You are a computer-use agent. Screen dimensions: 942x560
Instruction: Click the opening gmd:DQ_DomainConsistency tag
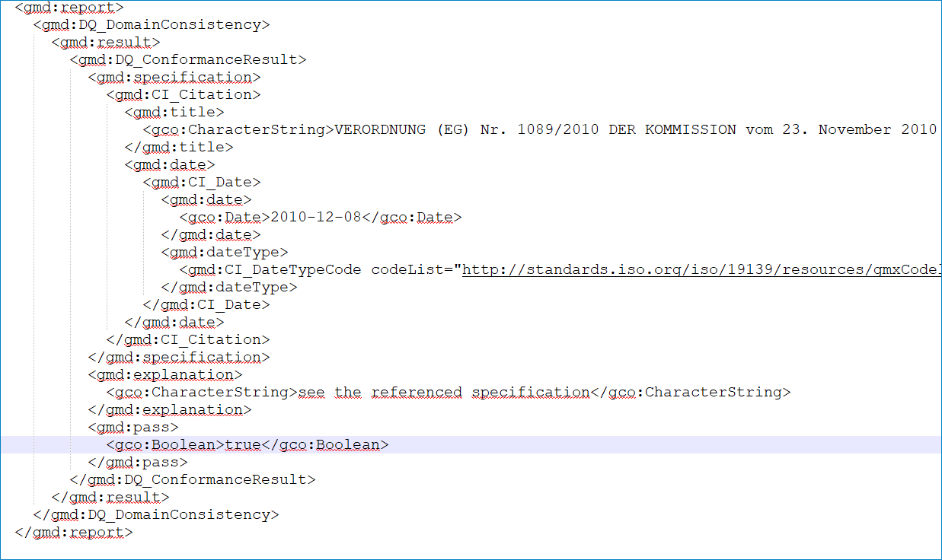point(151,24)
